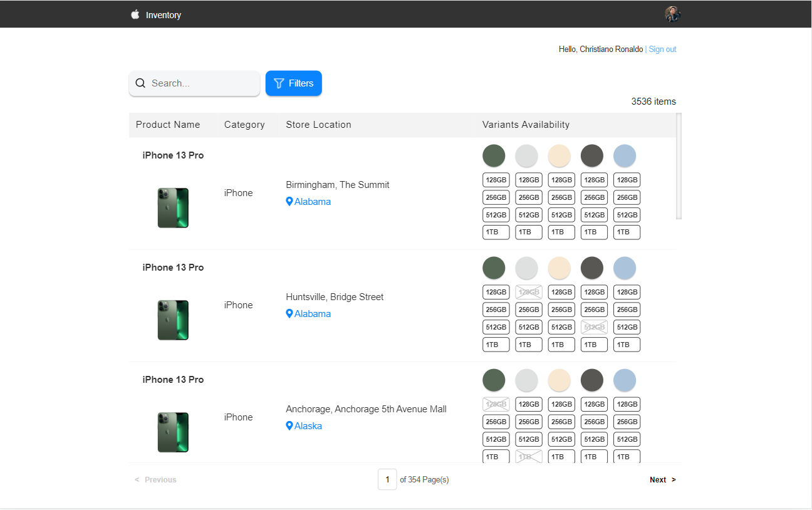The height and width of the screenshot is (510, 812).
Task: Click the Product Name column header
Action: (168, 125)
